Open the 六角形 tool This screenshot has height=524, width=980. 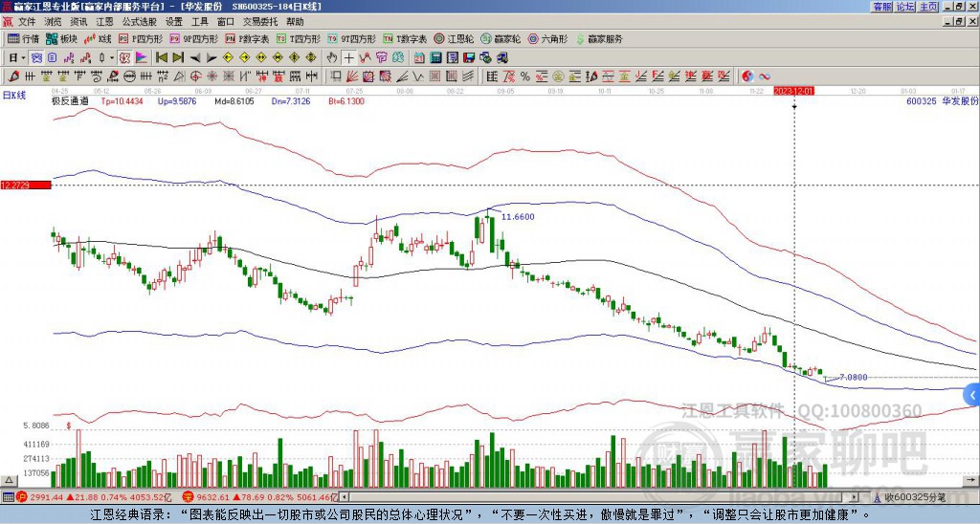tap(548, 38)
